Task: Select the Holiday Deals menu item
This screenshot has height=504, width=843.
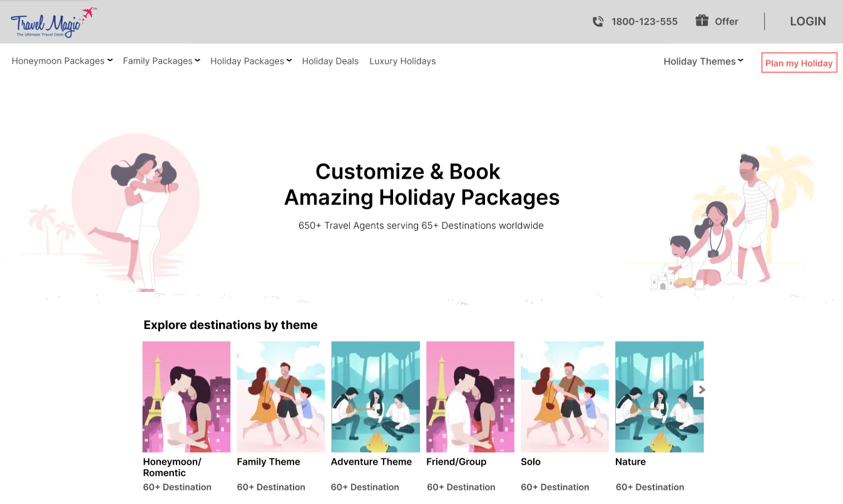Action: [x=330, y=61]
